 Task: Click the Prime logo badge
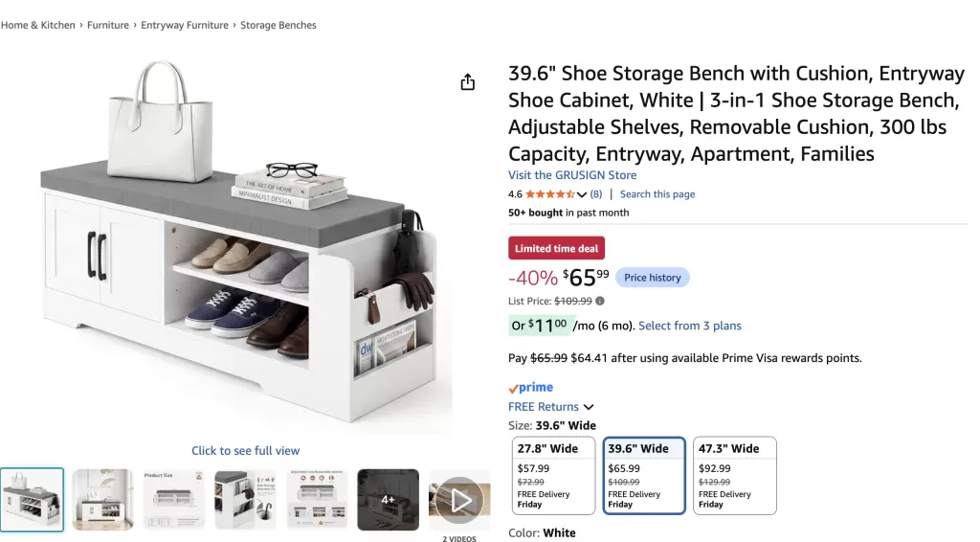[530, 388]
